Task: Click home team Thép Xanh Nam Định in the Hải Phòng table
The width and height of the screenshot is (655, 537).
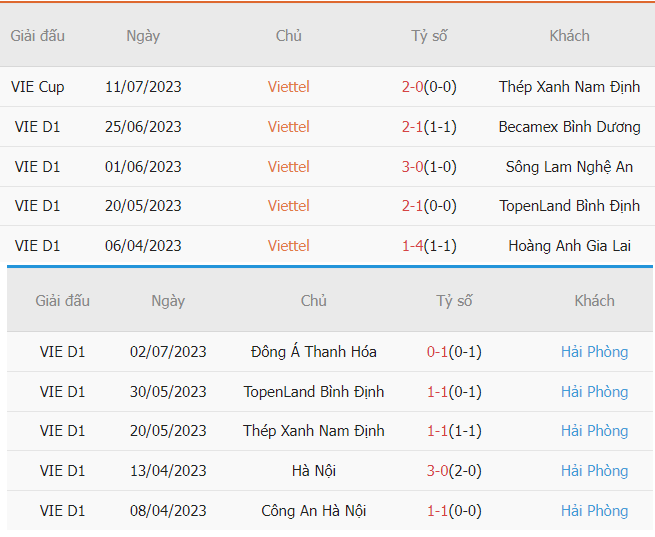Action: tap(314, 431)
